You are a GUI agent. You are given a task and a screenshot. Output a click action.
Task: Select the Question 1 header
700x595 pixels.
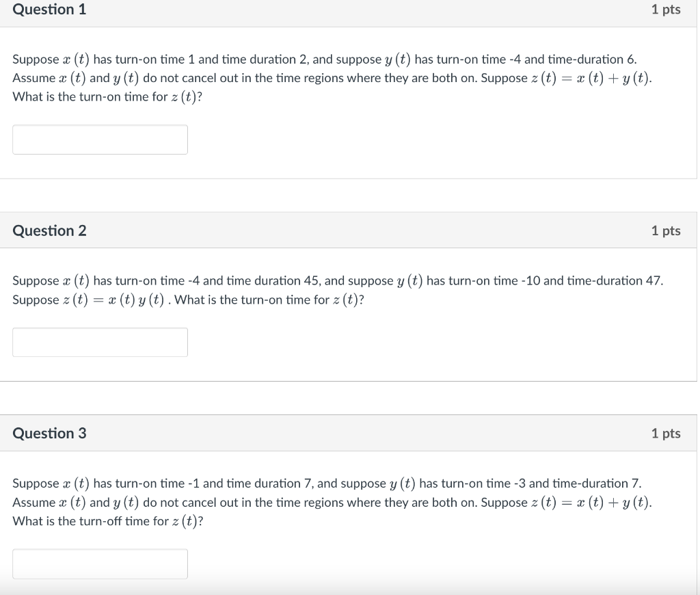[49, 10]
